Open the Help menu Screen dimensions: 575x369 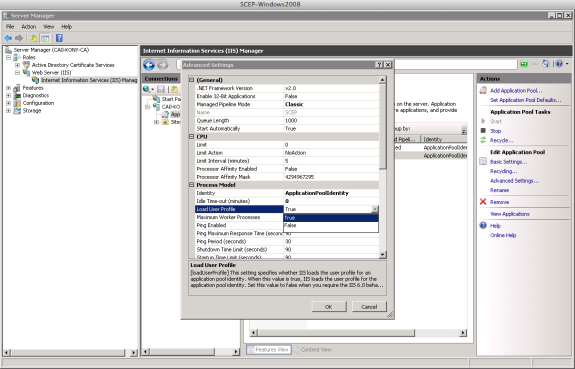(x=66, y=27)
